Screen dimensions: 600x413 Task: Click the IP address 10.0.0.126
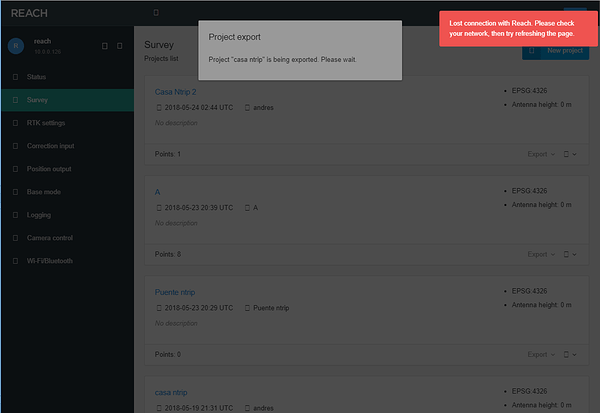[47, 52]
